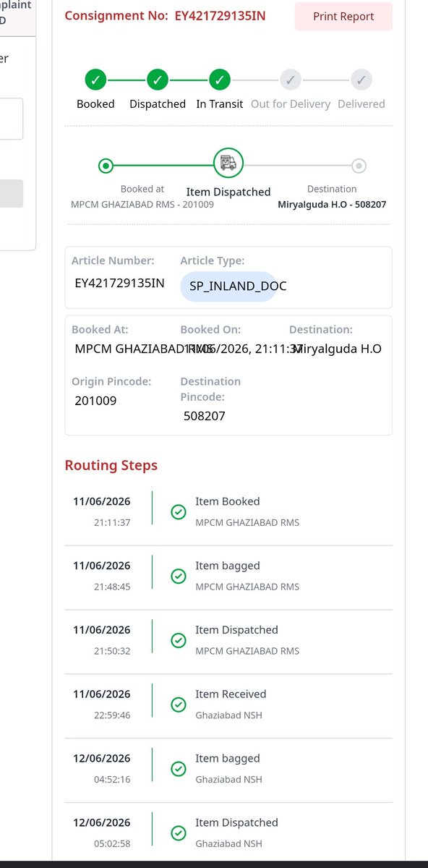428x868 pixels.
Task: Click article number value EY421729135IN
Action: coord(119,283)
